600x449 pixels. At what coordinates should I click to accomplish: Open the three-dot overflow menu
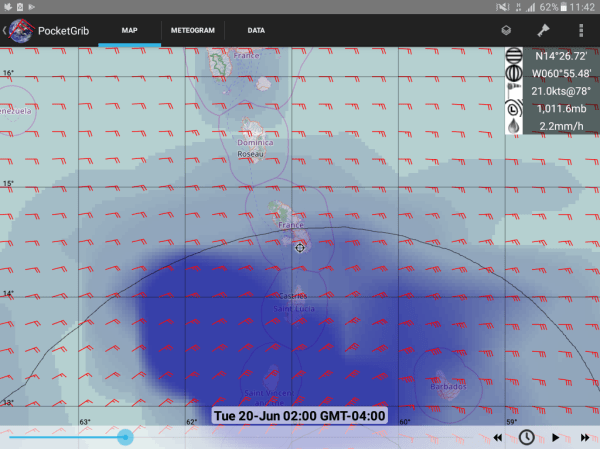pyautogui.click(x=580, y=30)
